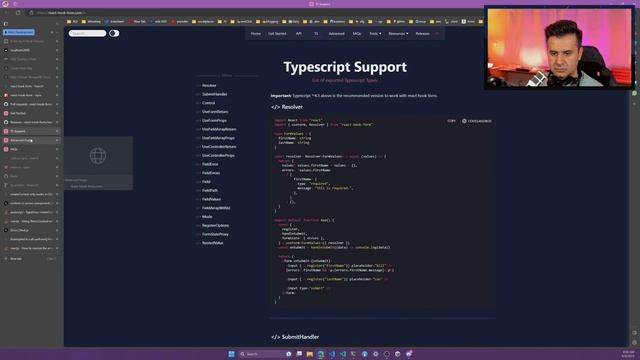Image resolution: width=640 pixels, height=360 pixels.
Task: Toggle the dark/light theme switch
Action: click(114, 33)
